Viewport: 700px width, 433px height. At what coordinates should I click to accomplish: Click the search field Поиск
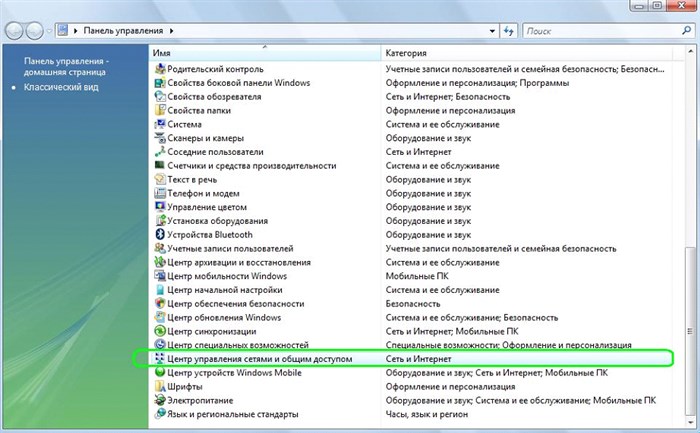601,31
